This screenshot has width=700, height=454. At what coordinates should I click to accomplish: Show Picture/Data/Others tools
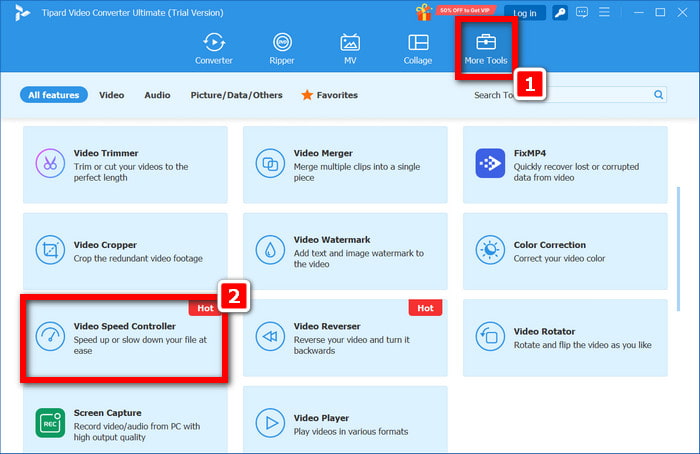pos(236,95)
